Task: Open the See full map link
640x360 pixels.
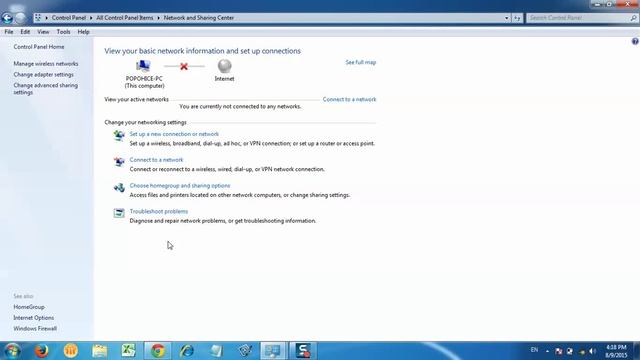Action: tap(361, 62)
